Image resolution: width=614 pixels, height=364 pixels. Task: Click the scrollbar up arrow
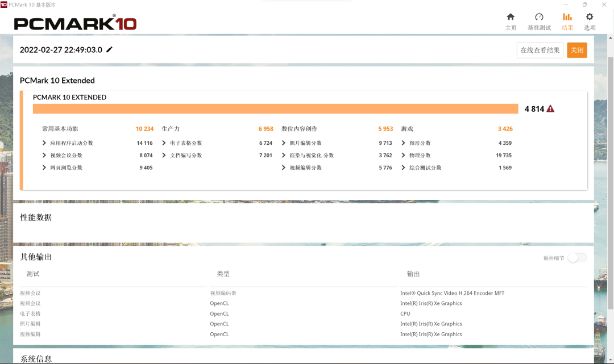point(611,38)
